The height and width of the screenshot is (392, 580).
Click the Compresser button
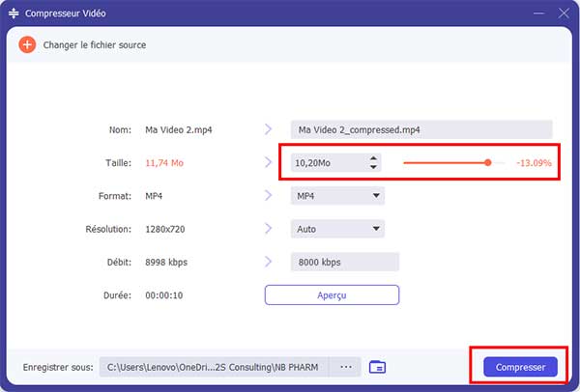click(520, 367)
